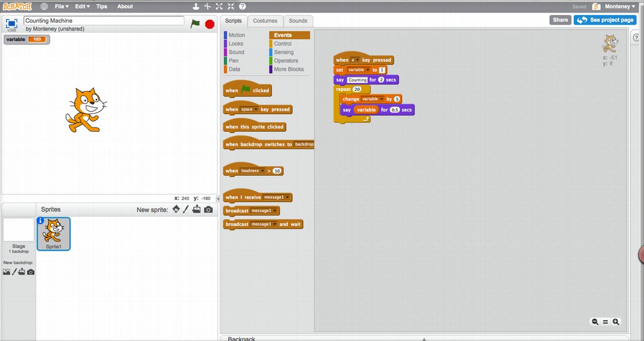Paint a new sprite with the brush icon
644x341 pixels.
186,209
